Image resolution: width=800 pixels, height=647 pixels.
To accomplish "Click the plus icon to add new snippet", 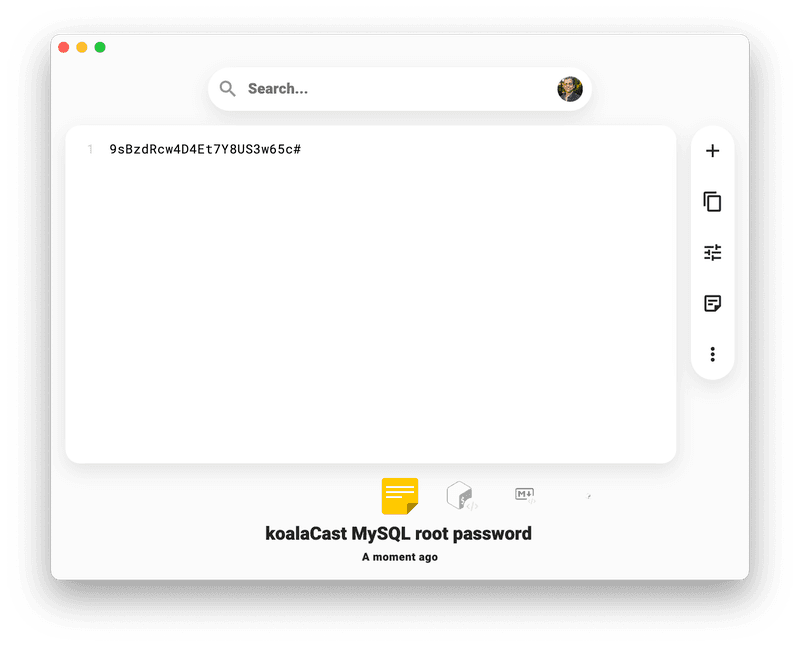I will tap(712, 151).
